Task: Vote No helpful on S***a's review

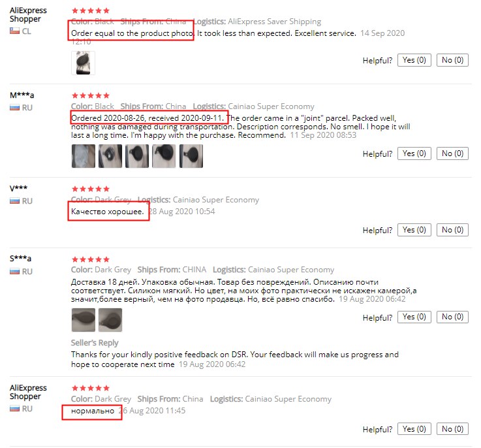Action: pos(452,317)
